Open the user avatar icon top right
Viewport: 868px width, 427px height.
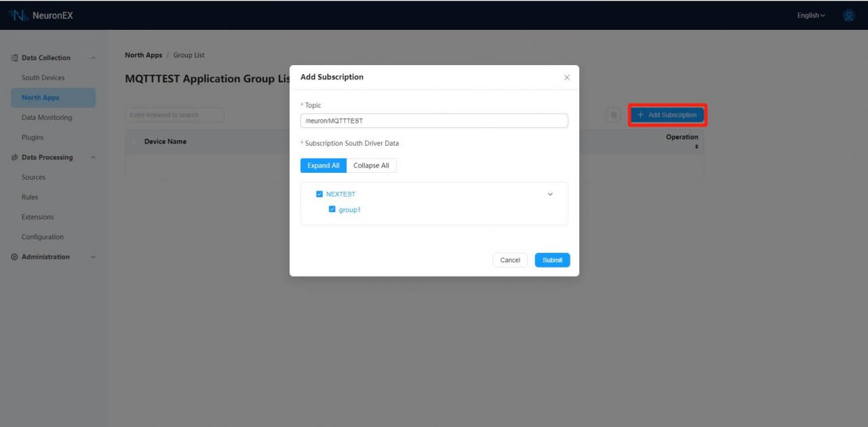(848, 15)
